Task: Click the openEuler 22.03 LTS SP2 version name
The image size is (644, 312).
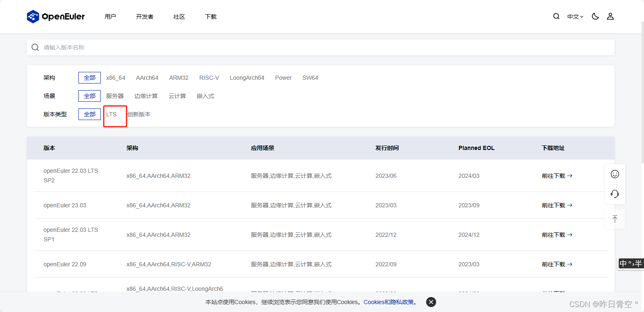Action: coord(71,176)
